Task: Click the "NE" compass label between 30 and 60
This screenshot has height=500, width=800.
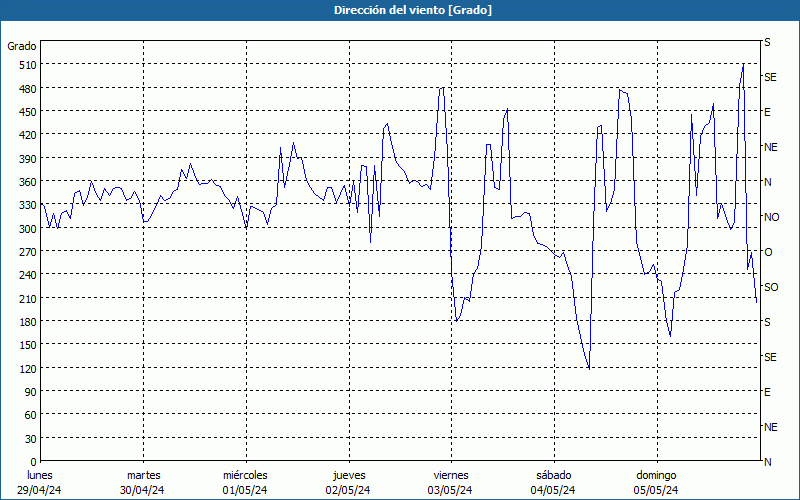Action: pos(770,427)
